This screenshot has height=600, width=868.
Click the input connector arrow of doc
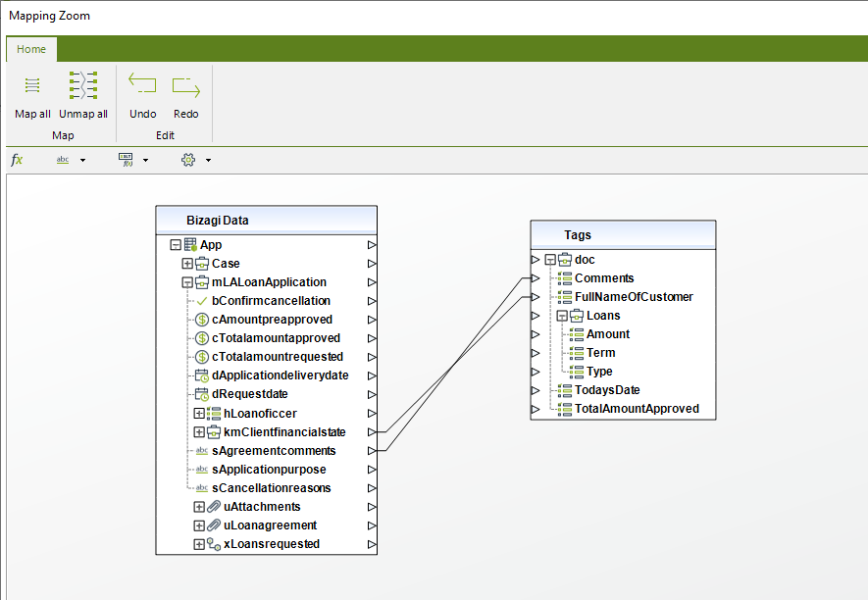pyautogui.click(x=536, y=260)
